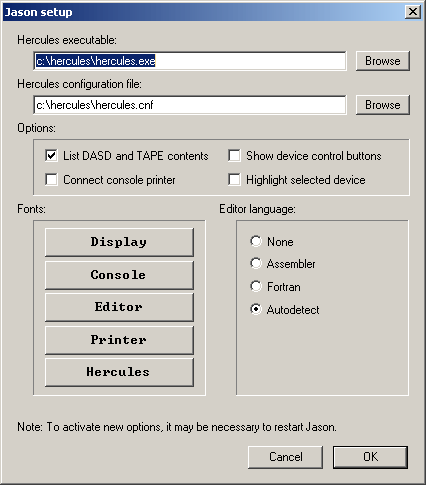The image size is (426, 485).
Task: Select Fortran editor language
Action: (x=256, y=286)
